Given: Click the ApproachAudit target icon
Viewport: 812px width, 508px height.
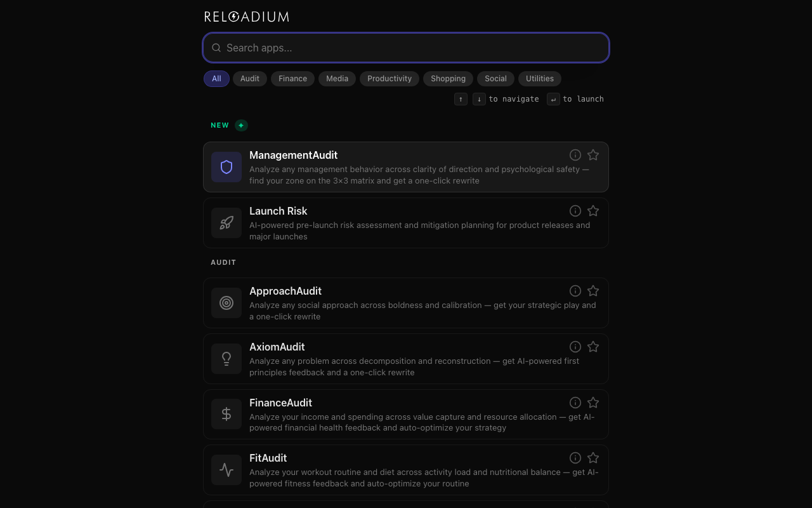Looking at the screenshot, I should coord(226,303).
